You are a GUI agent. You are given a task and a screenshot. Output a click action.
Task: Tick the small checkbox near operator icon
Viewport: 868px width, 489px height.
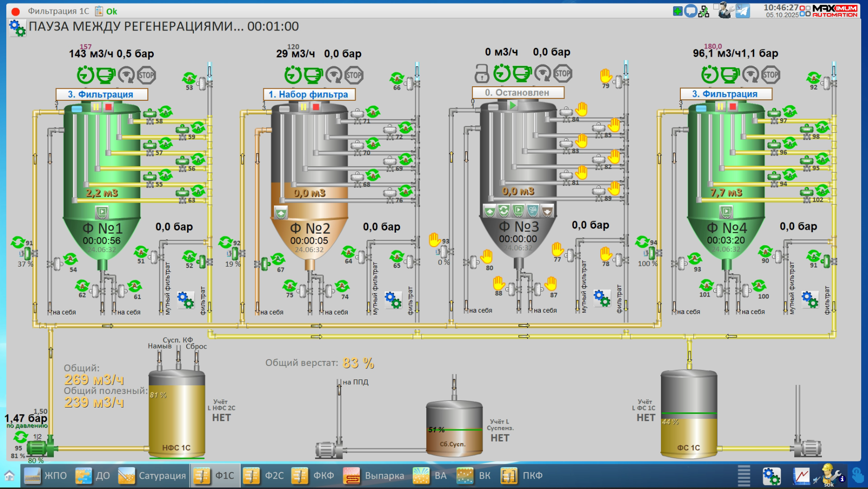[716, 7]
